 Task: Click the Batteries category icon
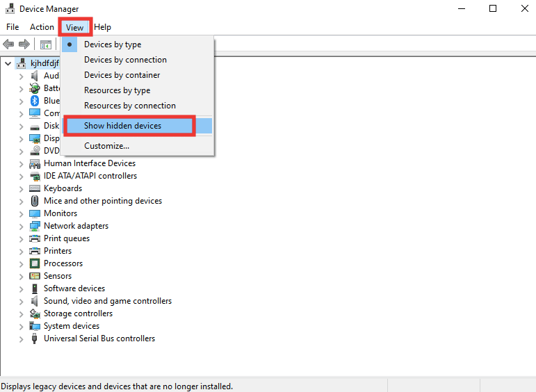click(35, 88)
